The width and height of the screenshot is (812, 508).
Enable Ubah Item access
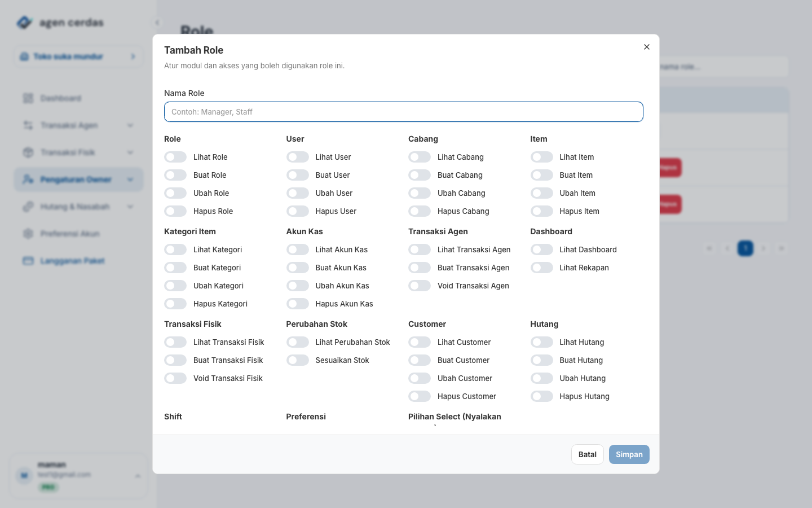pyautogui.click(x=542, y=193)
